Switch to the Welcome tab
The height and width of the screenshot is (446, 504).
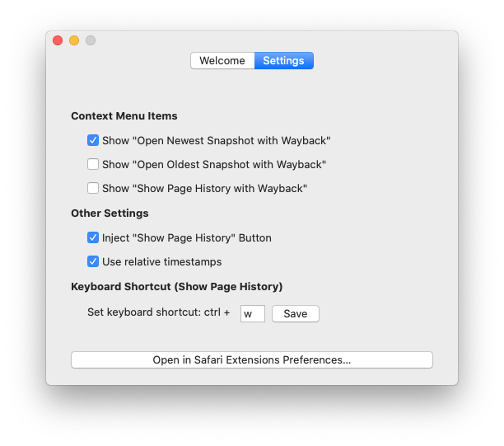click(x=222, y=60)
